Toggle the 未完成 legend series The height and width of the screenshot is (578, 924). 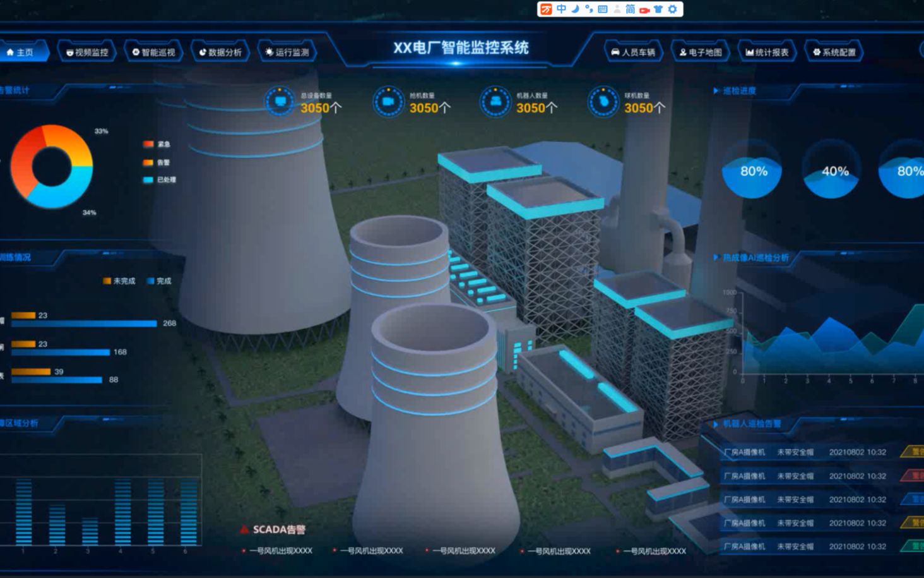click(x=119, y=281)
